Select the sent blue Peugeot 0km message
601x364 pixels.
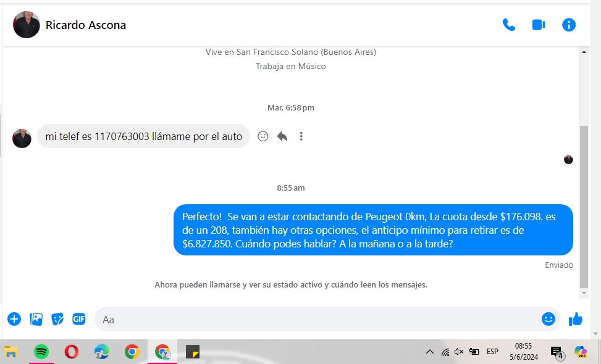click(373, 230)
